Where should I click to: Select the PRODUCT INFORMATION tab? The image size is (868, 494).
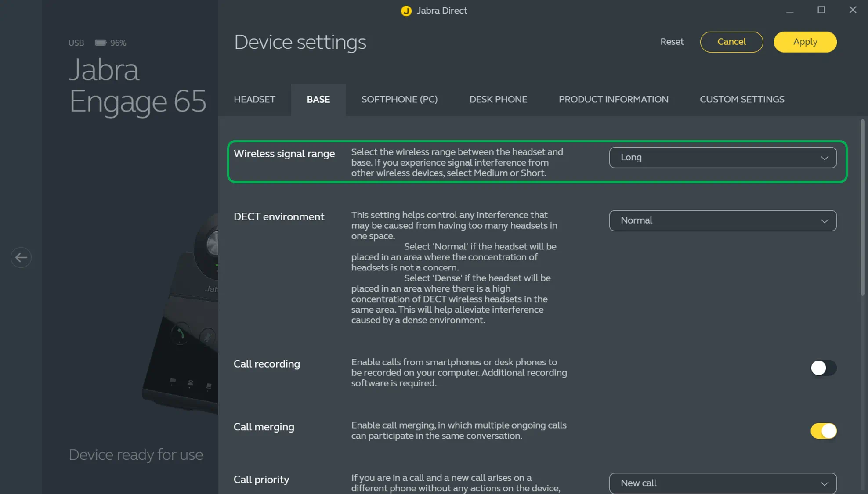pos(613,100)
